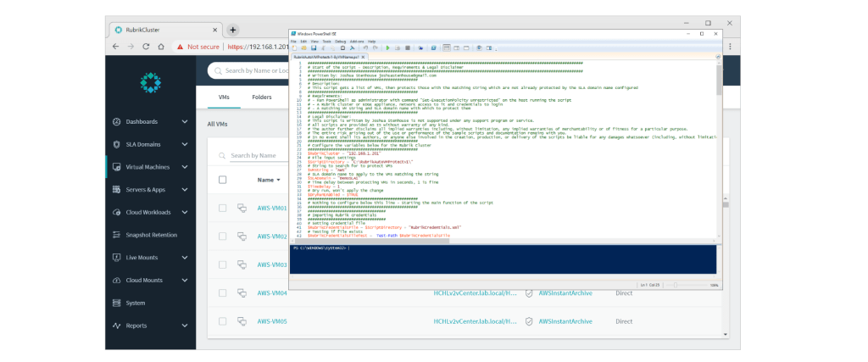Expand the Live Mounts chevron
This screenshot has width=868, height=362.
click(x=185, y=258)
